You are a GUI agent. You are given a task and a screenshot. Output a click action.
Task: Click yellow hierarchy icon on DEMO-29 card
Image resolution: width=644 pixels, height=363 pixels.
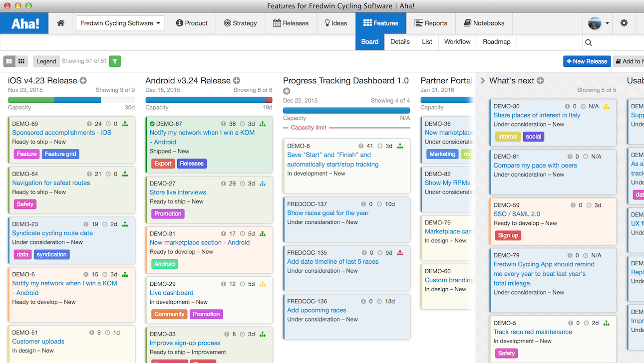pos(263,284)
